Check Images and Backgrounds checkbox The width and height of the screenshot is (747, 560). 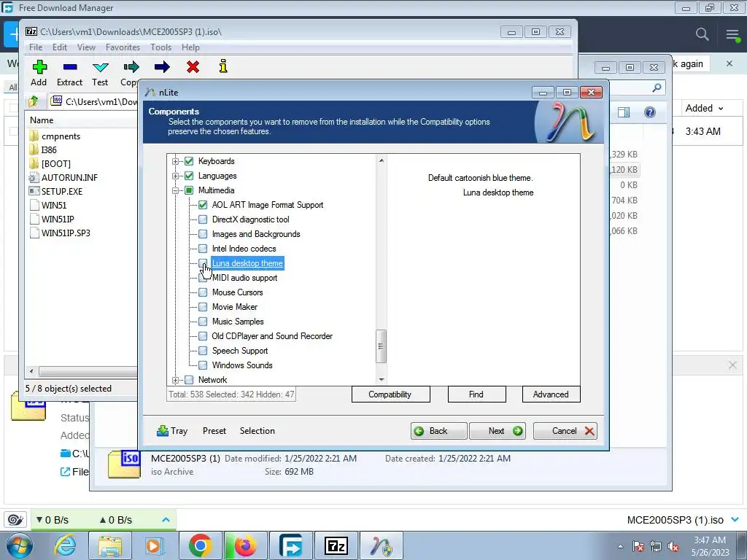click(203, 234)
